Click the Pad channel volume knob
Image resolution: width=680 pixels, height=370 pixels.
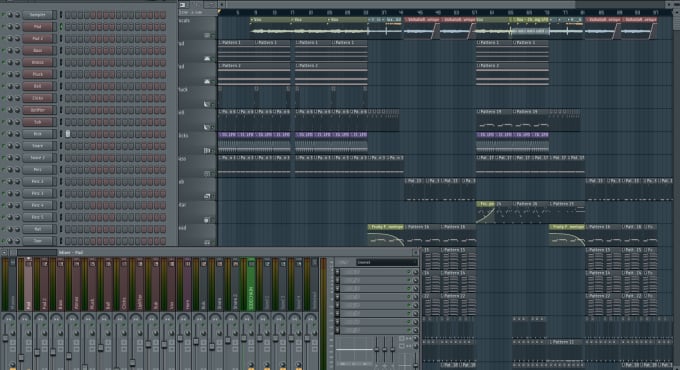(17, 26)
